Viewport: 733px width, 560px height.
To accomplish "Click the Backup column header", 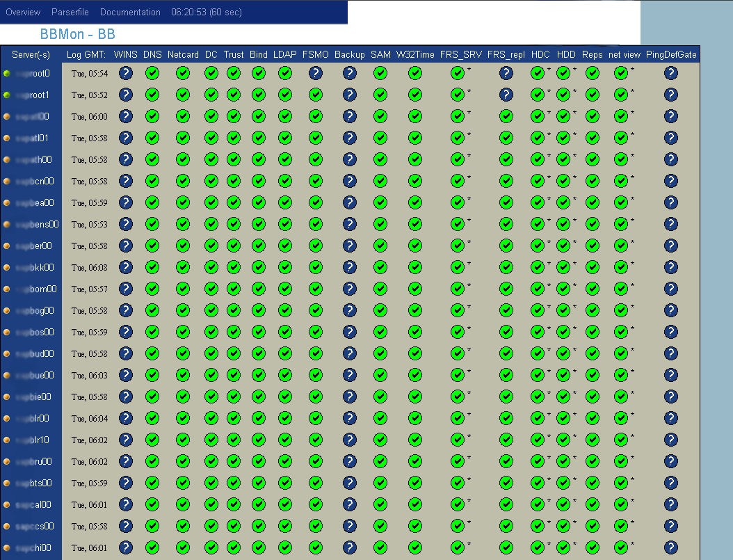I will 350,55.
